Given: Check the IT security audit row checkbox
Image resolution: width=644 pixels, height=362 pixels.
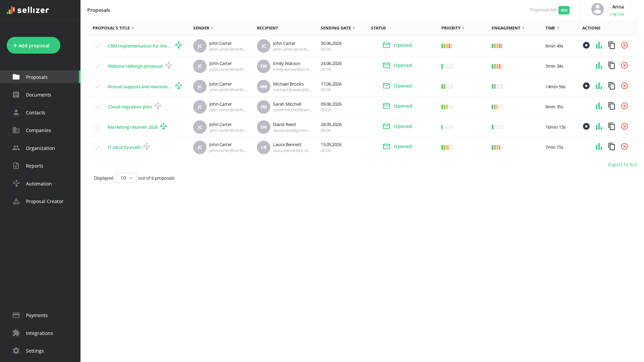Looking at the screenshot, I should click(x=97, y=147).
